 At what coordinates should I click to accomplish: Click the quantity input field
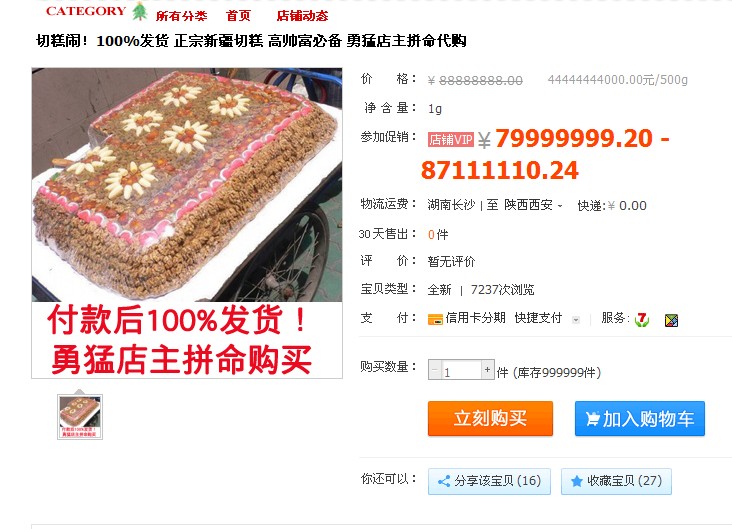coord(461,370)
